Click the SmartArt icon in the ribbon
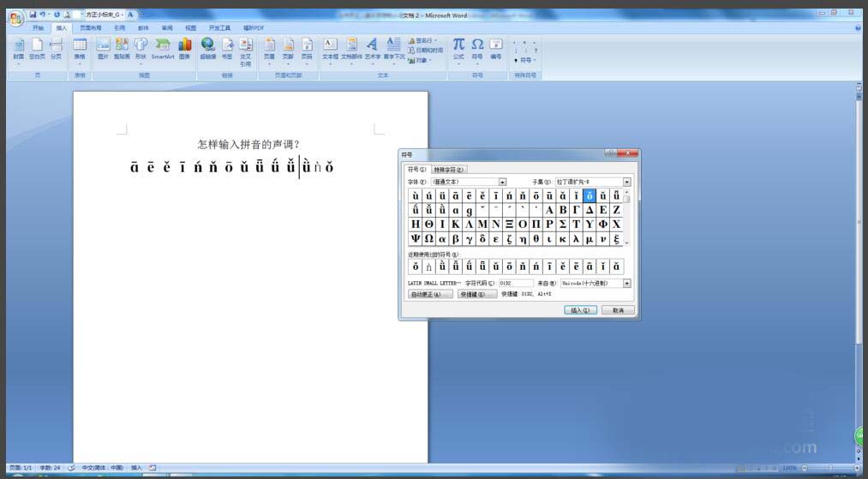868x479 pixels. 162,47
